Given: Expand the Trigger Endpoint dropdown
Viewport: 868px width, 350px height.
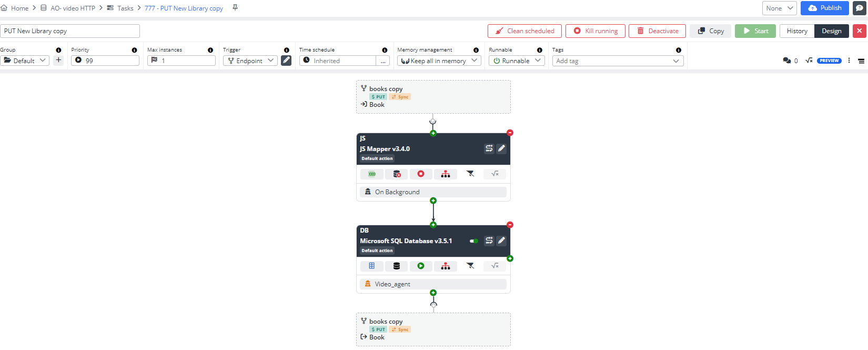Looking at the screenshot, I should pyautogui.click(x=250, y=61).
